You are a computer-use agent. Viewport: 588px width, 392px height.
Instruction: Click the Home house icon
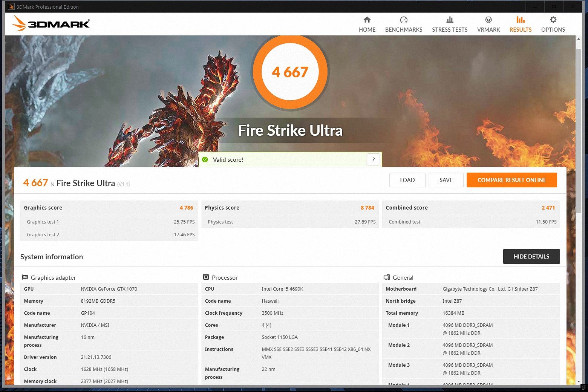point(367,20)
